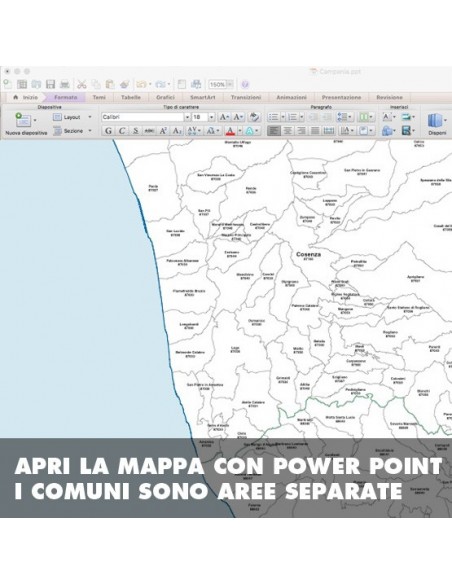452x584 pixels.
Task: Open the Temi tab
Action: (x=99, y=98)
